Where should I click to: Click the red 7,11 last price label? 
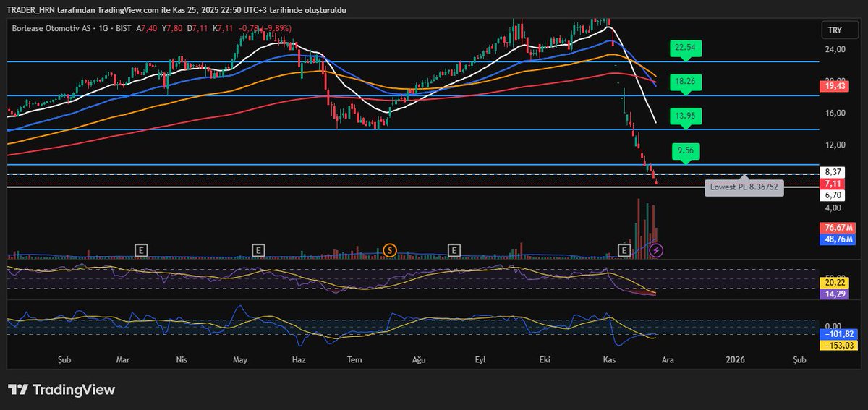coord(832,184)
